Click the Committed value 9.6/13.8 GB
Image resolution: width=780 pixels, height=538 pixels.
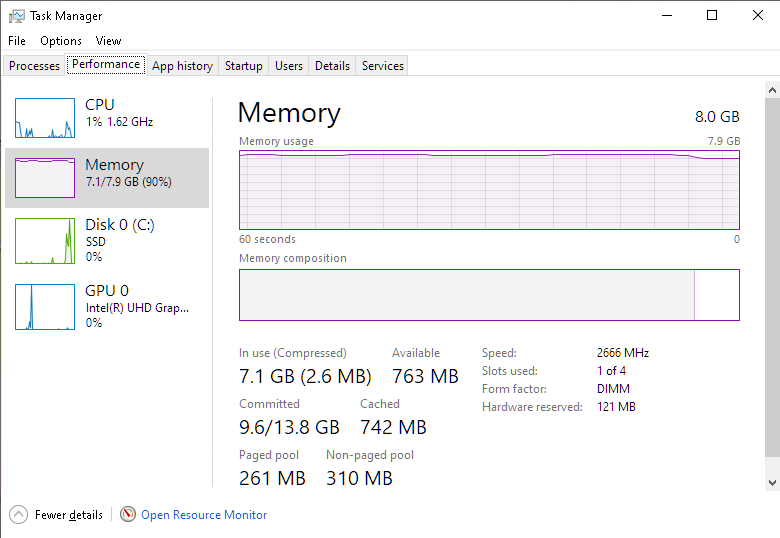pyautogui.click(x=289, y=427)
